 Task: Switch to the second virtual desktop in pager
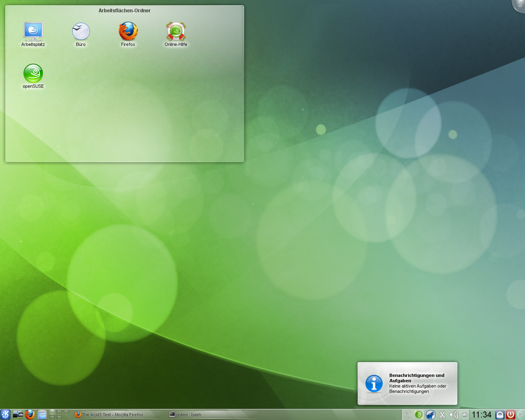(59, 412)
